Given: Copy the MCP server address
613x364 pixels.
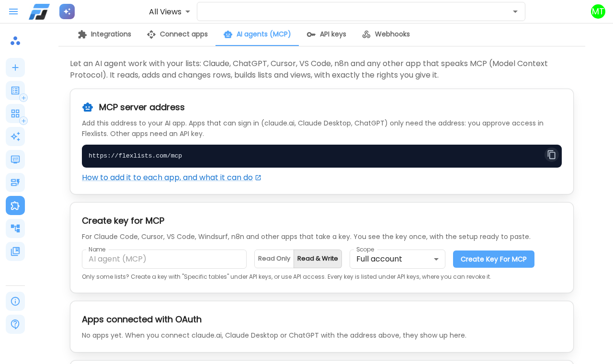Looking at the screenshot, I should [x=552, y=155].
